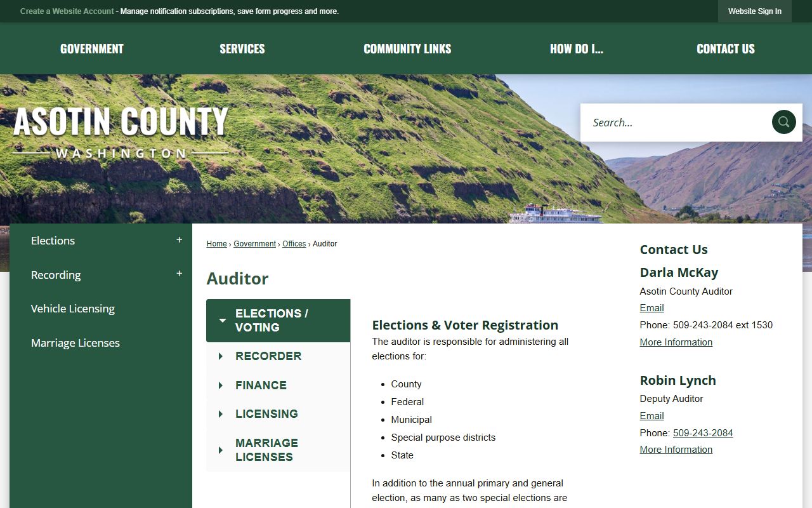Open Elections in the left sidebar
This screenshot has height=508, width=812.
53,241
